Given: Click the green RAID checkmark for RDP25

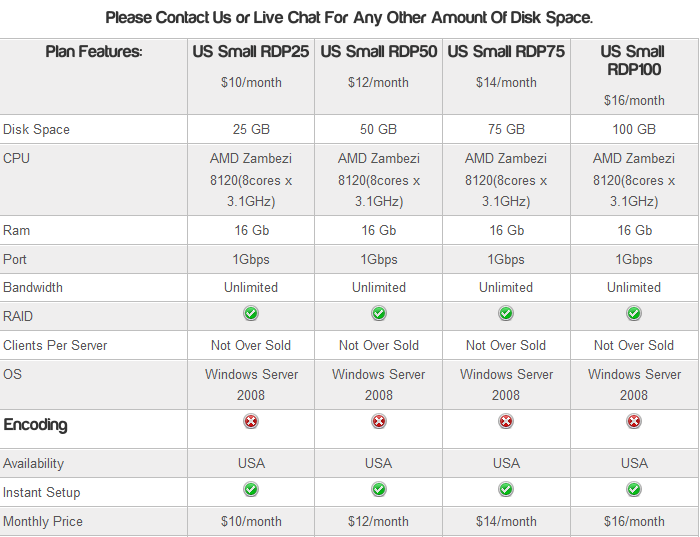Looking at the screenshot, I should pyautogui.click(x=251, y=314).
